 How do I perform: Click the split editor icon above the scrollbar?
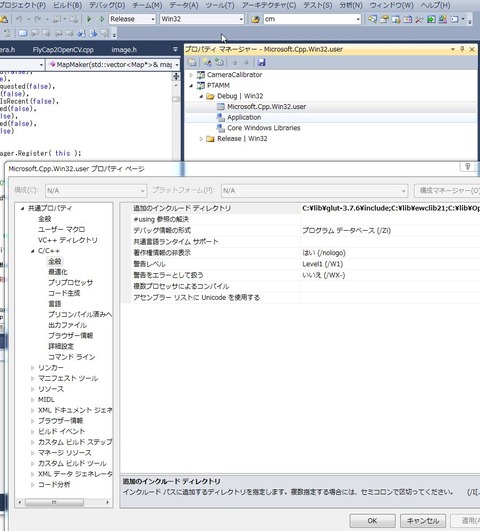[x=176, y=77]
